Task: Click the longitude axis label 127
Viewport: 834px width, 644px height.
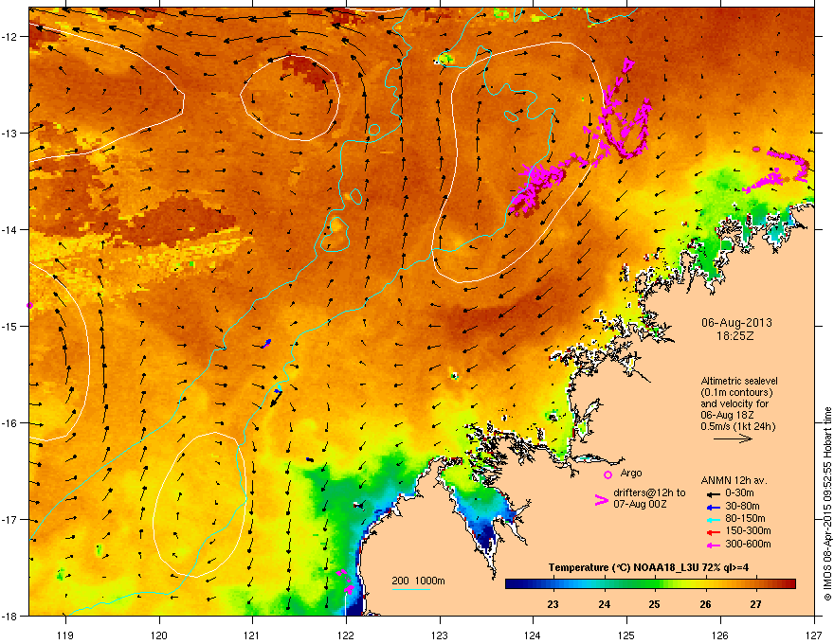Action: [x=814, y=635]
